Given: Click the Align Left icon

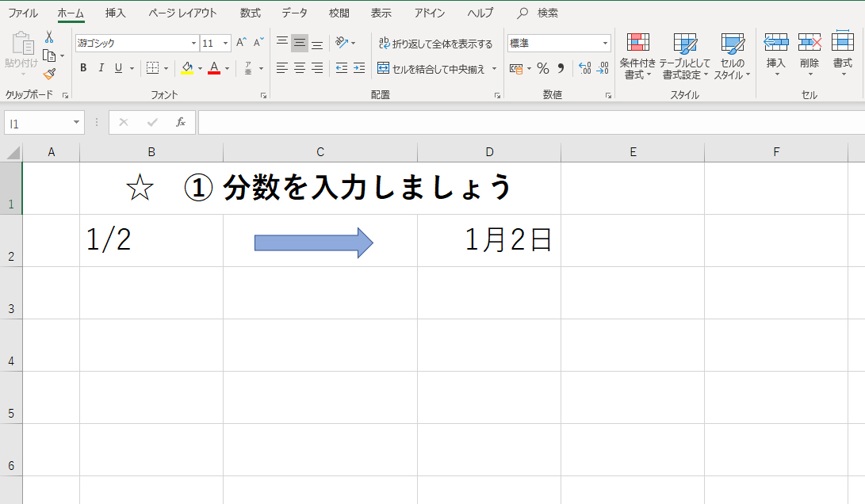Looking at the screenshot, I should (281, 69).
